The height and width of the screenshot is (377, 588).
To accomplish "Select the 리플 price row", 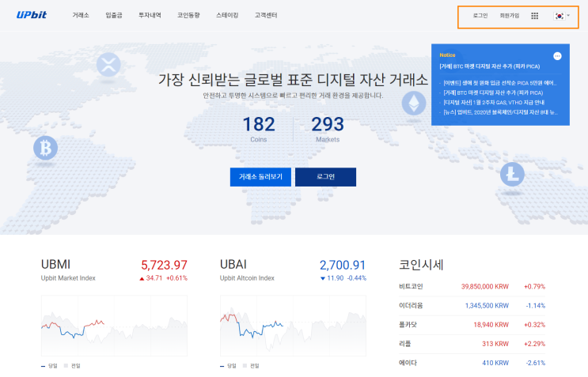I will pyautogui.click(x=472, y=344).
